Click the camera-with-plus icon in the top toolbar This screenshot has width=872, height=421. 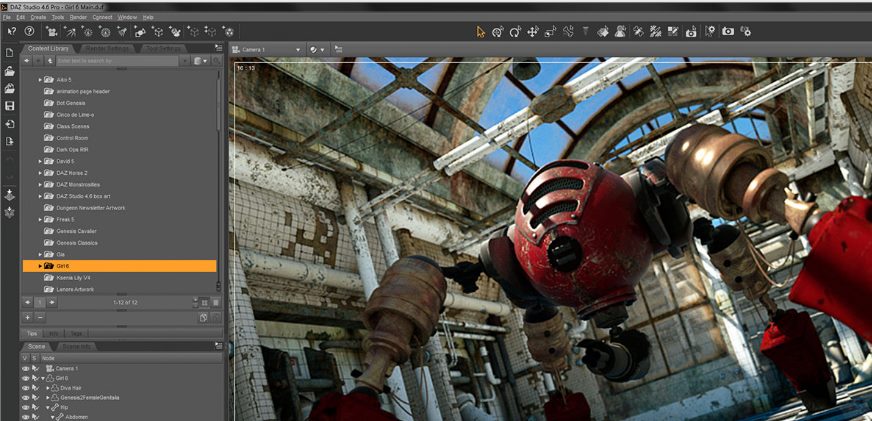[691, 32]
